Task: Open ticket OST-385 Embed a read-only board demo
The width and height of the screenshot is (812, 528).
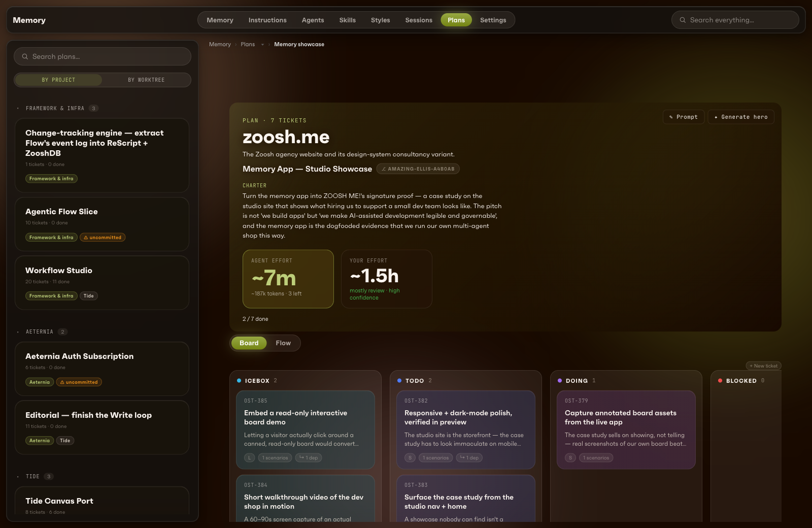Action: tap(306, 430)
